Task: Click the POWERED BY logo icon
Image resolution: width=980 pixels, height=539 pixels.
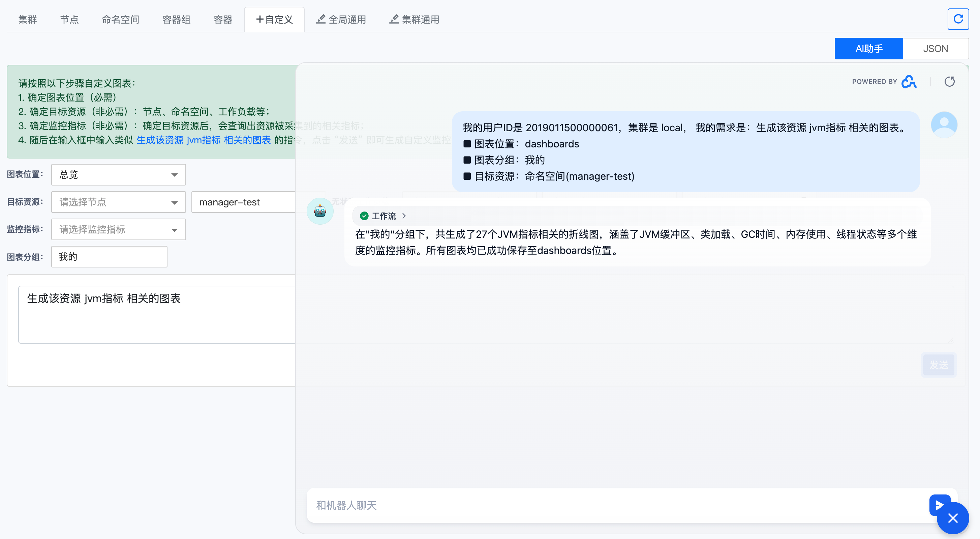Action: 909,82
